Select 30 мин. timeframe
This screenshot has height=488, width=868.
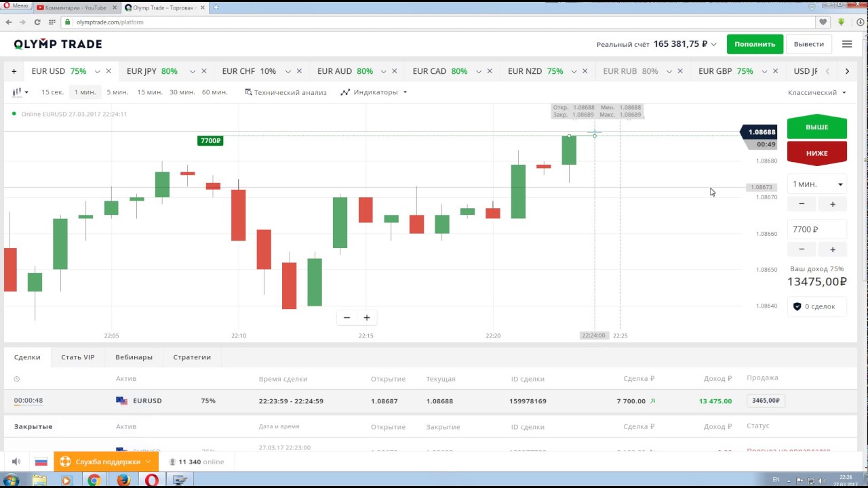182,92
